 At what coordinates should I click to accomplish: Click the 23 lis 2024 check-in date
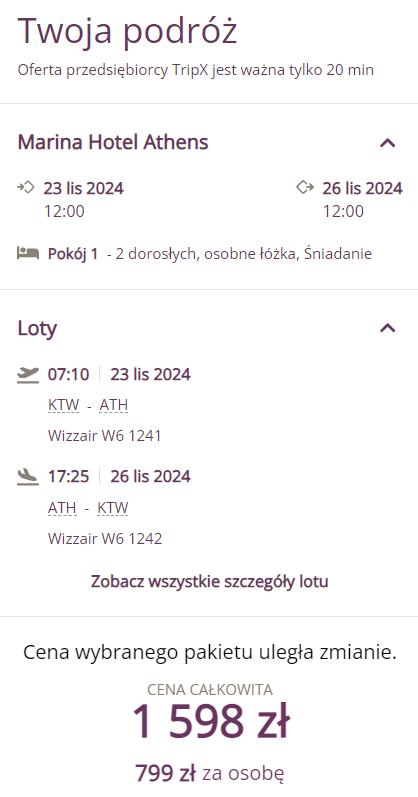[x=83, y=188]
